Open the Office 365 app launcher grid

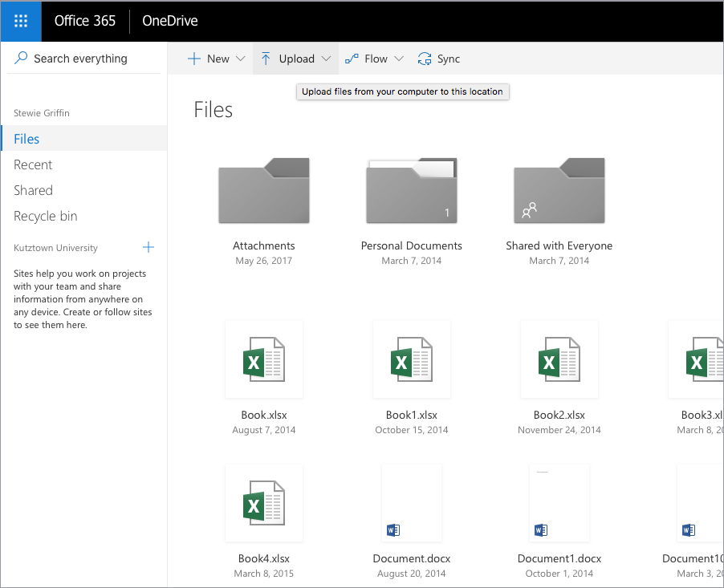[21, 22]
